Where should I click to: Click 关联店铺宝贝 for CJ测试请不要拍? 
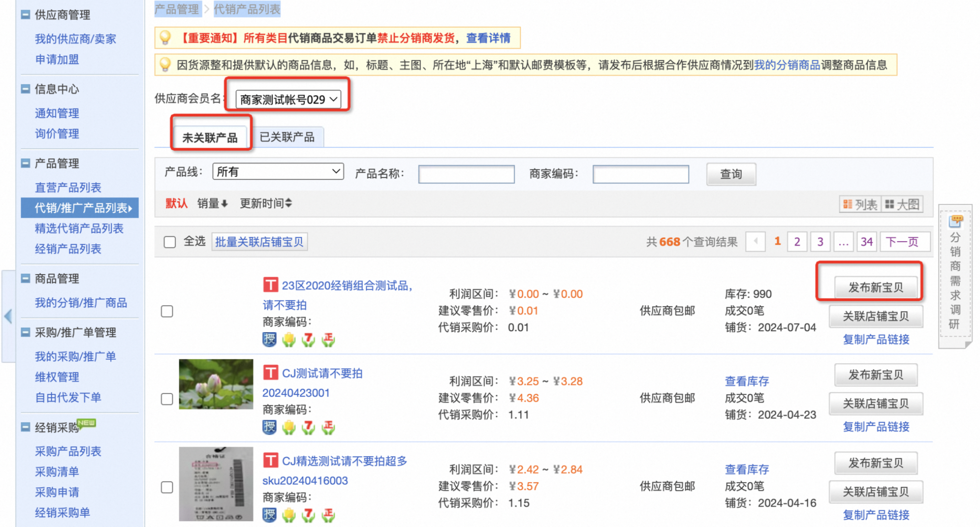(876, 403)
